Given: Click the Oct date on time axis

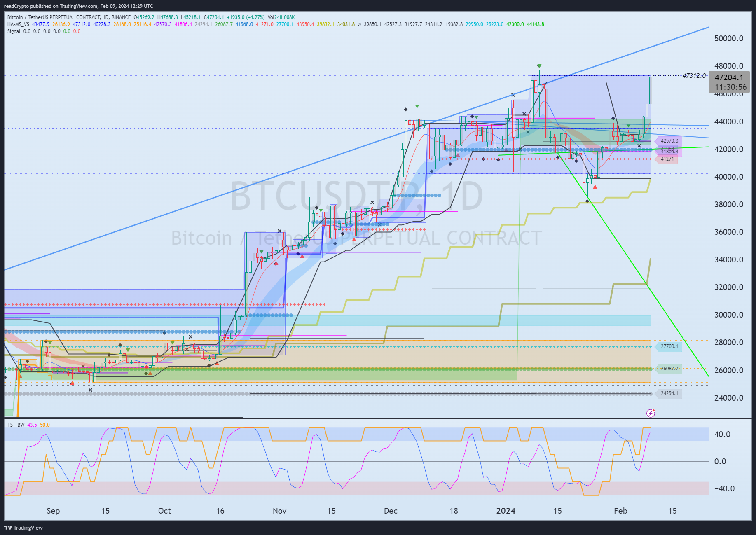Looking at the screenshot, I should click(x=164, y=511).
